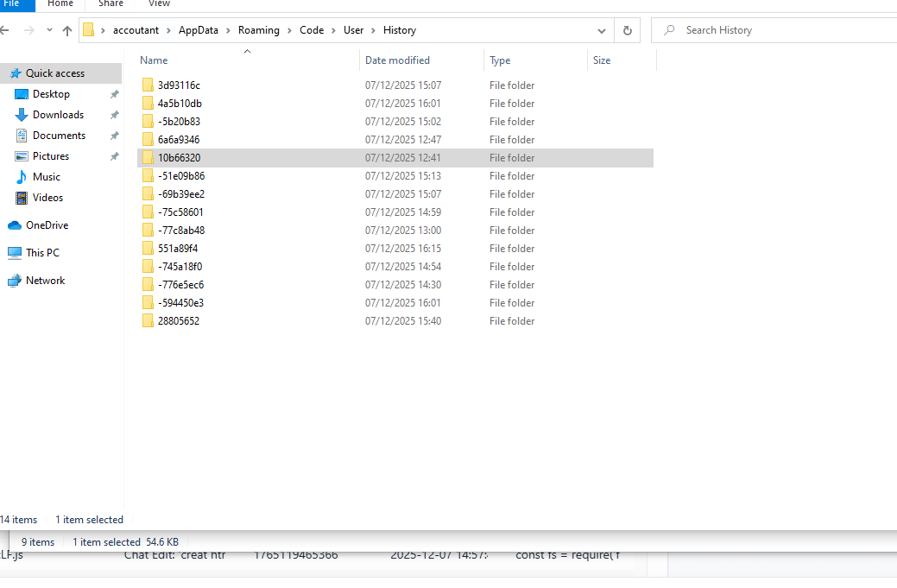The image size is (897, 588).
Task: Select the 551a89f4 folder row
Action: (178, 249)
